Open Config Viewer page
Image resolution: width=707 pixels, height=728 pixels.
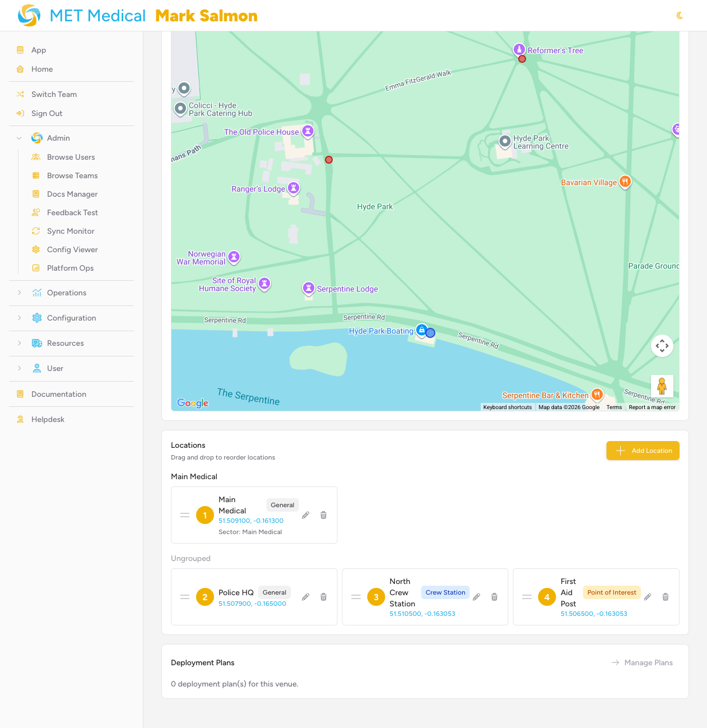(72, 249)
